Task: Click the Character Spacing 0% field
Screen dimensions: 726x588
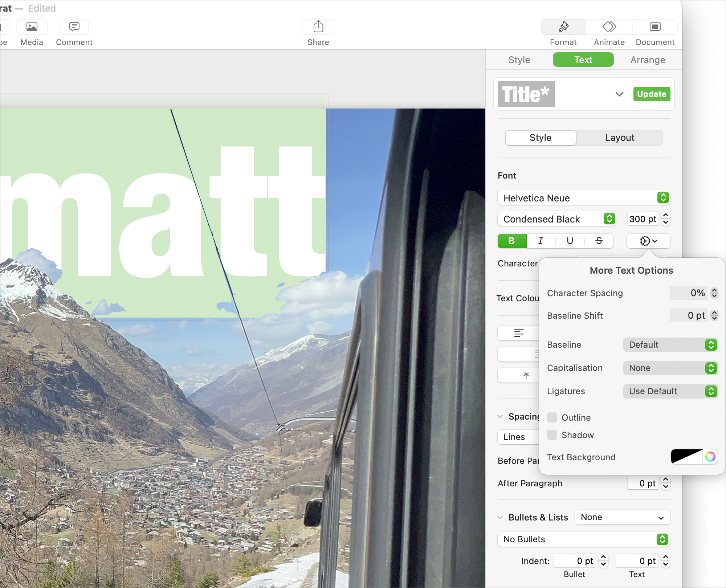Action: pos(689,293)
